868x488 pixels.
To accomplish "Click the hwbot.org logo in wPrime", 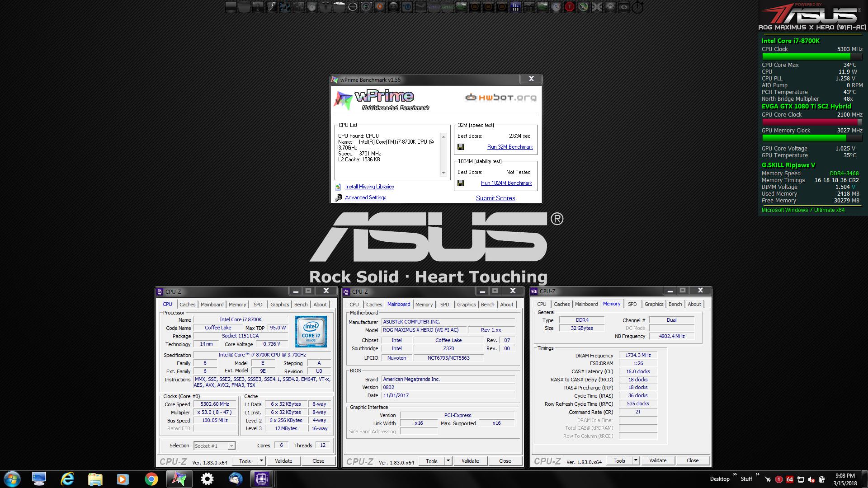I will point(500,97).
